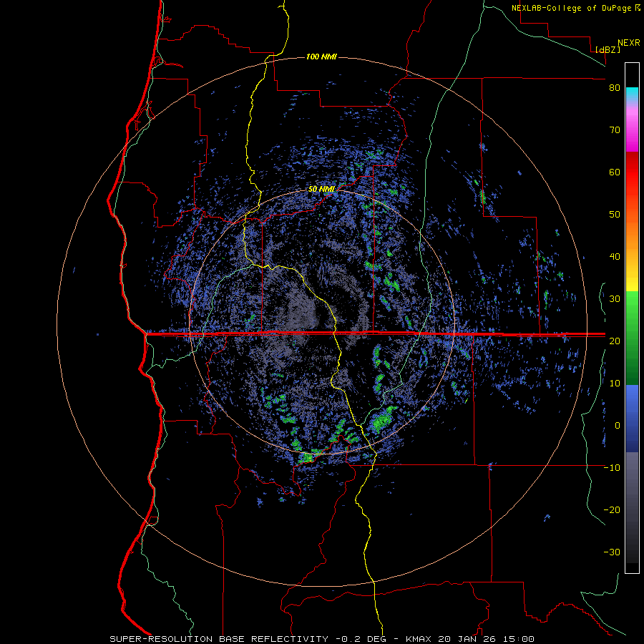Viewport: 644px width, 644px height.
Task: Click the [dBZ] unit label
Action: pos(608,49)
